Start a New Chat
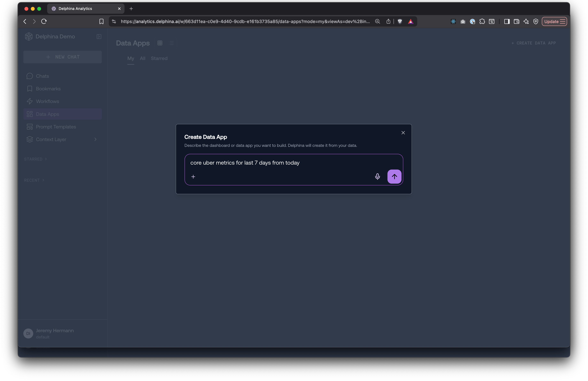 (x=62, y=57)
